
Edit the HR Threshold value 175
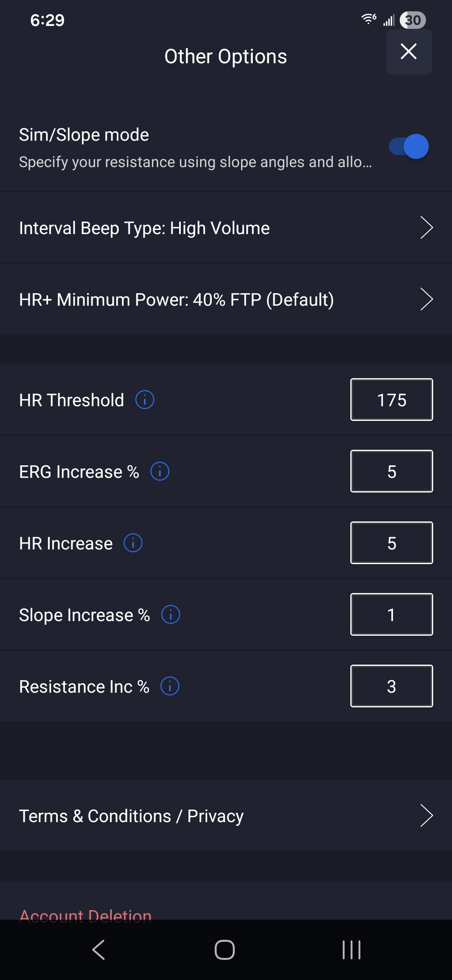pos(391,400)
